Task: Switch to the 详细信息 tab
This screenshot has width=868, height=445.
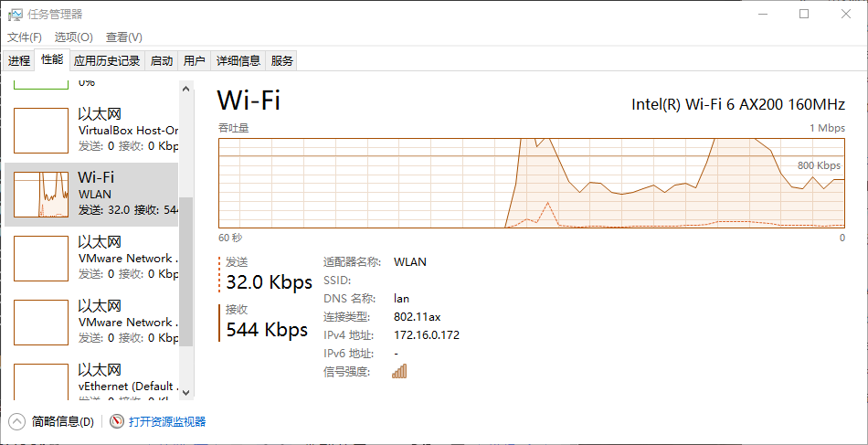Action: pos(238,61)
